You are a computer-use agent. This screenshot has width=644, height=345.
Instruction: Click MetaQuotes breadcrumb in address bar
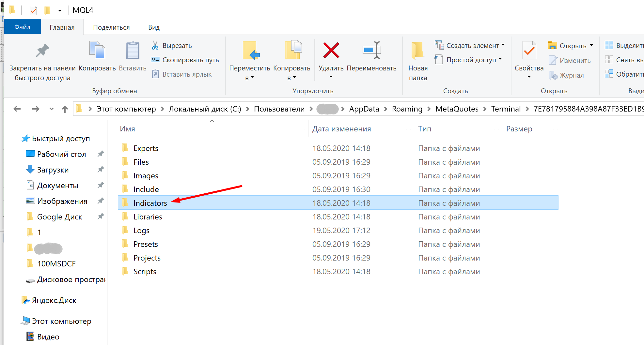(457, 109)
